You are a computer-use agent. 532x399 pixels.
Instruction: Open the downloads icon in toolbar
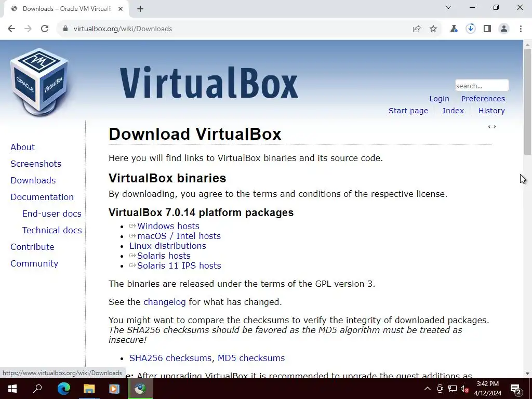click(x=471, y=29)
